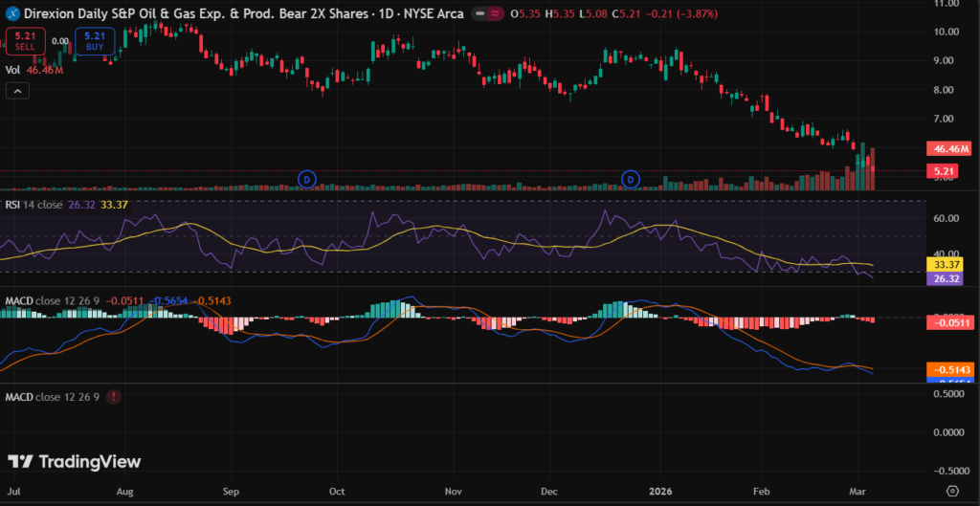The width and height of the screenshot is (980, 506).
Task: Click the yellow 33.37 RSI average axis label
Action: (947, 265)
